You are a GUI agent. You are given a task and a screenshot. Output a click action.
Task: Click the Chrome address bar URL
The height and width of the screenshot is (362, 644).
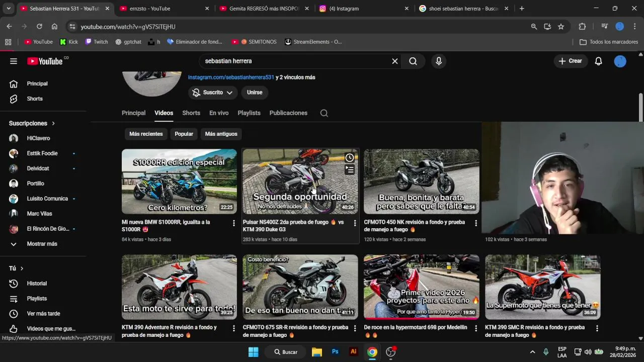pos(128,27)
